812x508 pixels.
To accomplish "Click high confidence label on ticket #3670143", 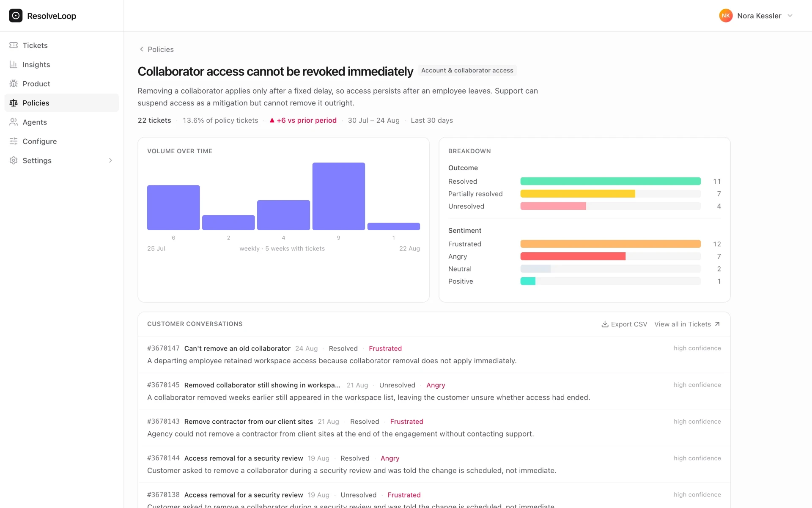I will 697,422.
